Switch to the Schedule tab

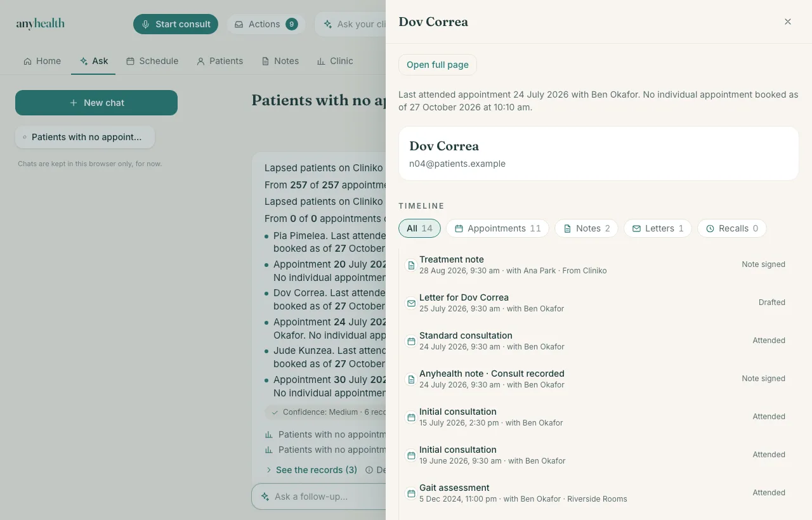[x=152, y=61]
